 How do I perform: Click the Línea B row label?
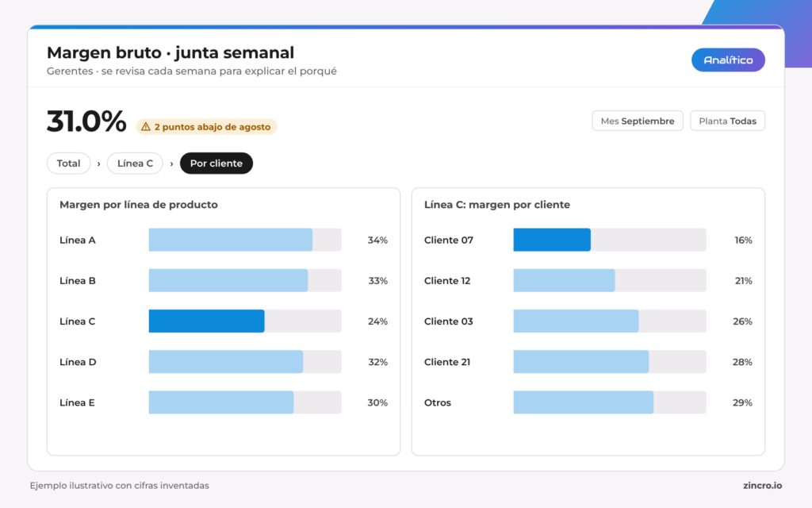77,280
